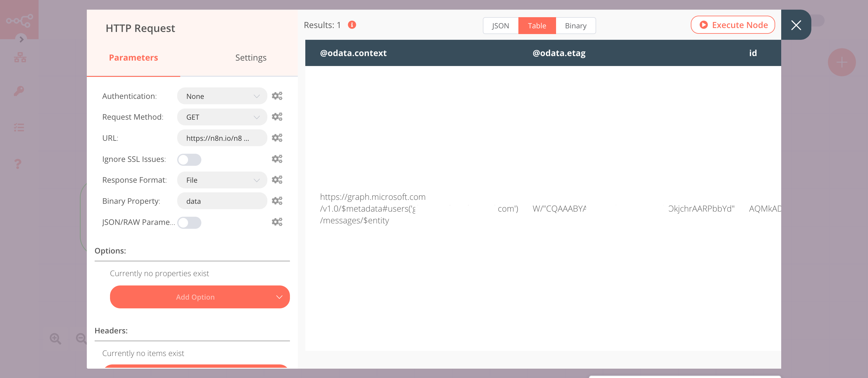Image resolution: width=868 pixels, height=378 pixels.
Task: Click the settings gear icon next to URL
Action: (x=277, y=138)
